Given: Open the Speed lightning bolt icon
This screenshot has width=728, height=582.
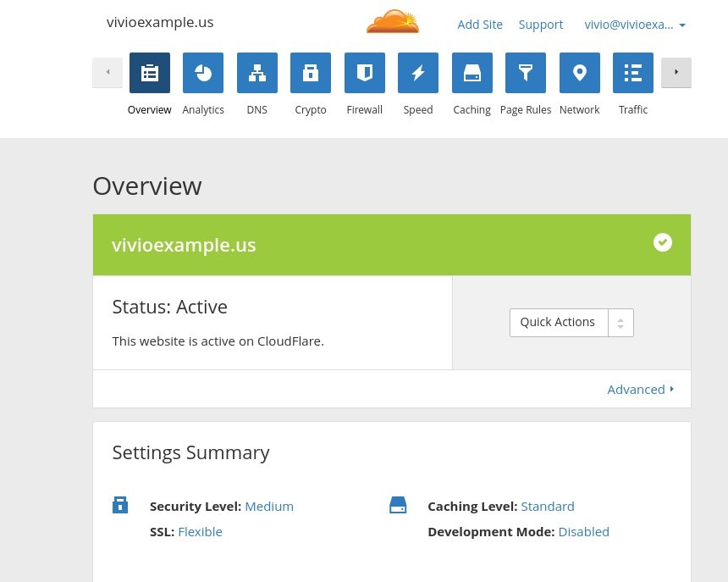Looking at the screenshot, I should [418, 73].
